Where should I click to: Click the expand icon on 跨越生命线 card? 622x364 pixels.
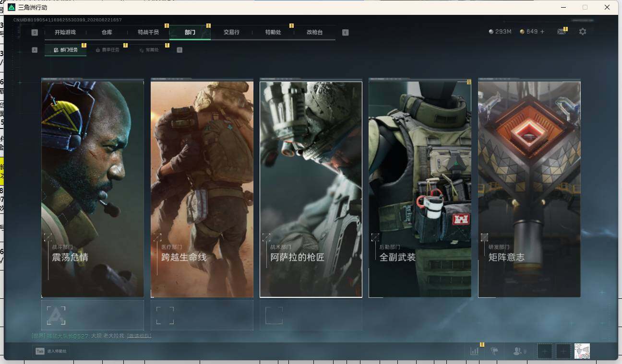(157, 237)
